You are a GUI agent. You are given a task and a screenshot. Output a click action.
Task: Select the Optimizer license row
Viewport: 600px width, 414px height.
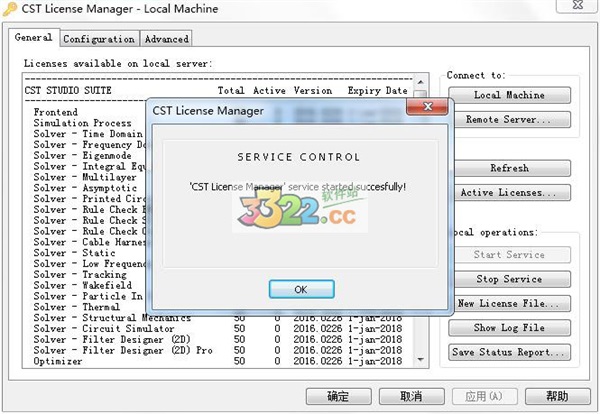click(217, 361)
